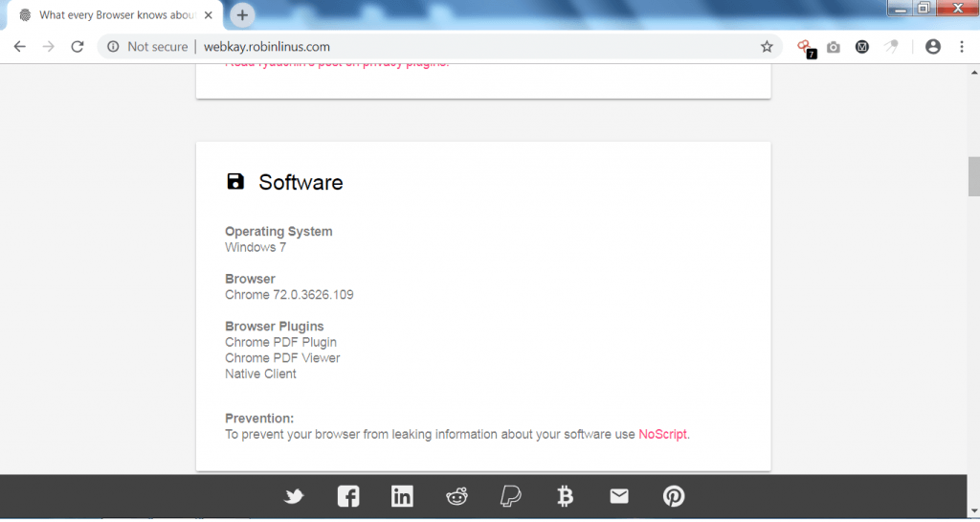
Task: Close the Chrome window
Action: (x=957, y=8)
